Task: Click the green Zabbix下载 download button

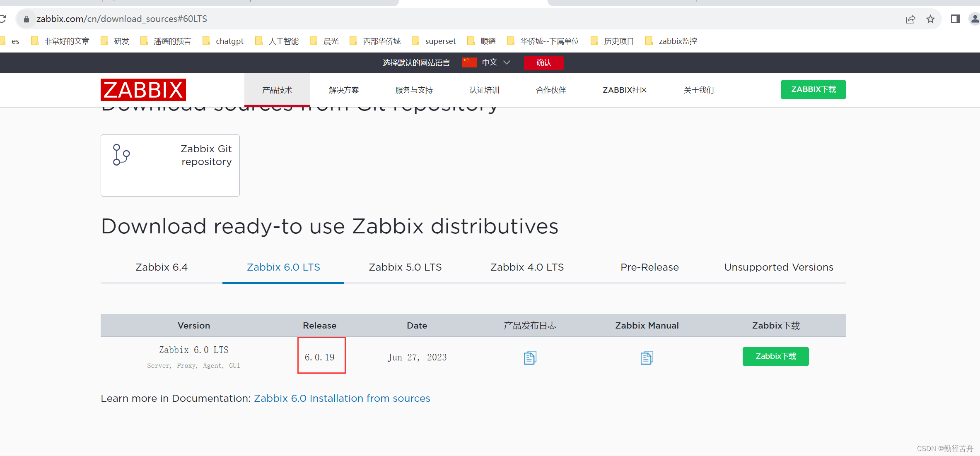Action: (x=775, y=356)
